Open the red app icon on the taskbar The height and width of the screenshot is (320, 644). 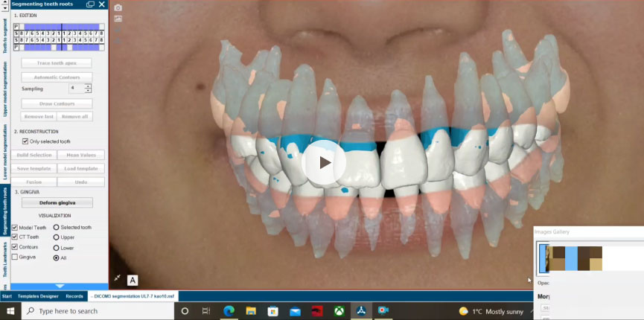pyautogui.click(x=317, y=311)
